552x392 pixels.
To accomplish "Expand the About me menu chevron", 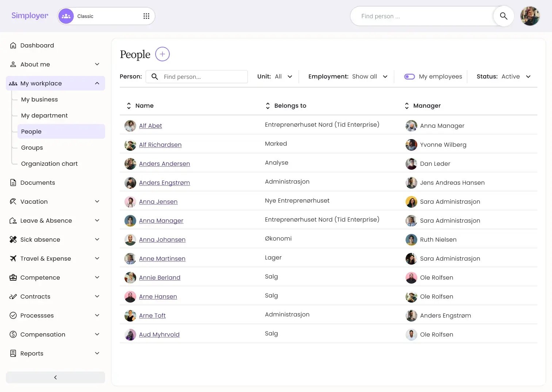I will pyautogui.click(x=97, y=64).
